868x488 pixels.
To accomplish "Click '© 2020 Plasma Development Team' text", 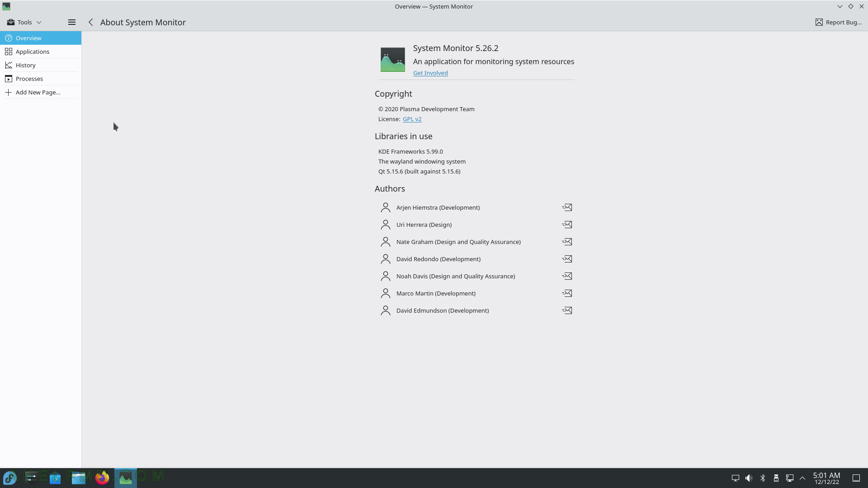I will [426, 109].
